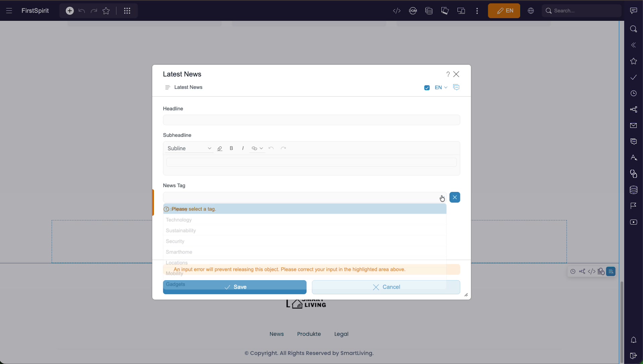
Task: Open translation icon in right sidebar
Action: [x=634, y=158]
